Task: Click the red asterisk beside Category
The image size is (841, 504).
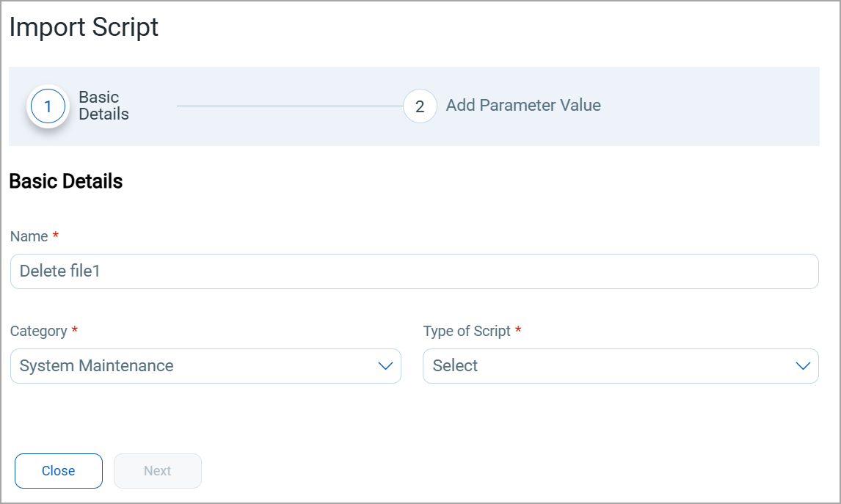Action: tap(75, 331)
